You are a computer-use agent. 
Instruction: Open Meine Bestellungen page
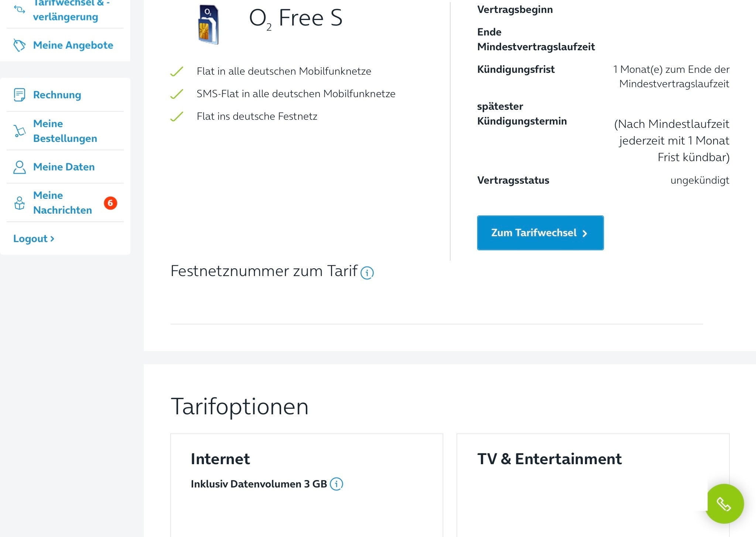click(65, 131)
